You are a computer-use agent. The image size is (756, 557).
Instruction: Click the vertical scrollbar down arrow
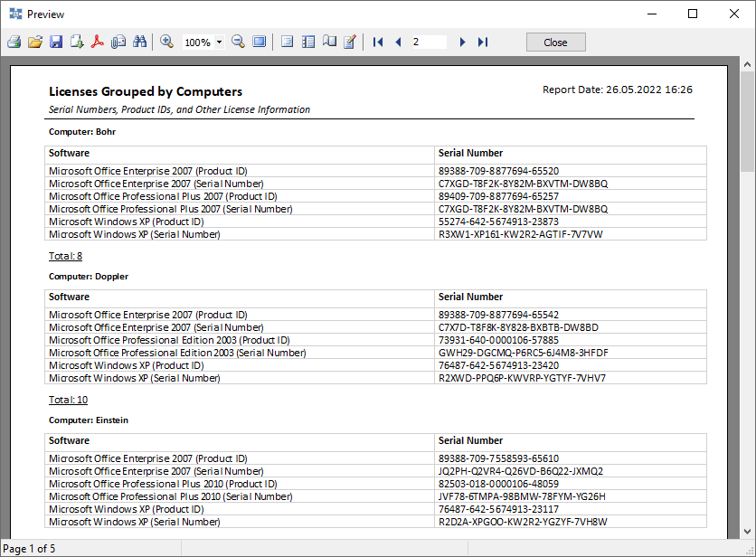pyautogui.click(x=747, y=532)
